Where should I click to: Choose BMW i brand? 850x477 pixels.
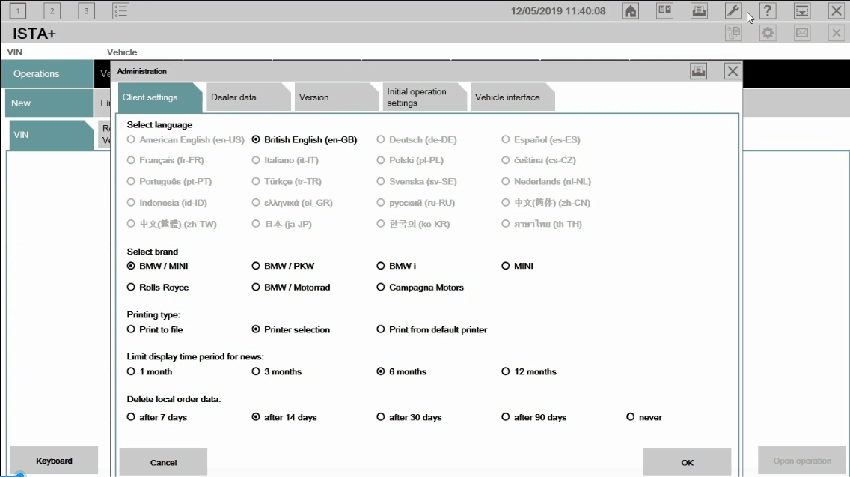pos(397,266)
